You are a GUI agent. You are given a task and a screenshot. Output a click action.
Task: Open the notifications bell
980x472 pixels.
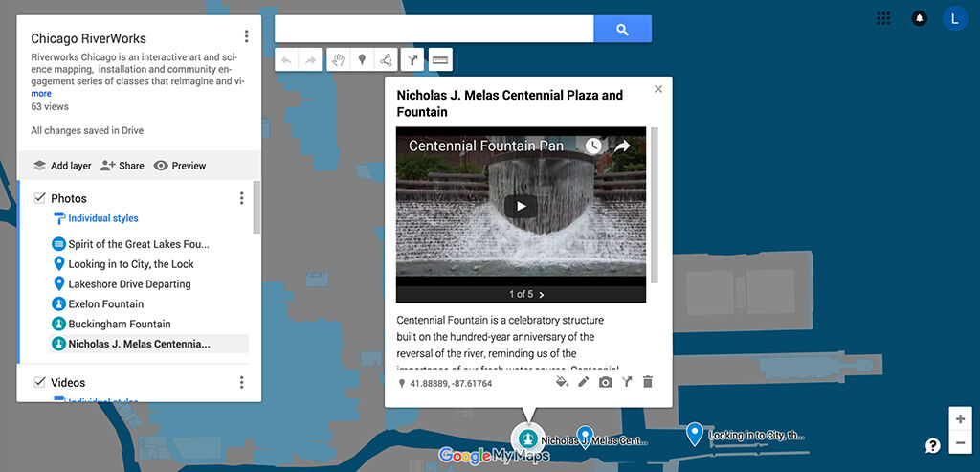919,18
